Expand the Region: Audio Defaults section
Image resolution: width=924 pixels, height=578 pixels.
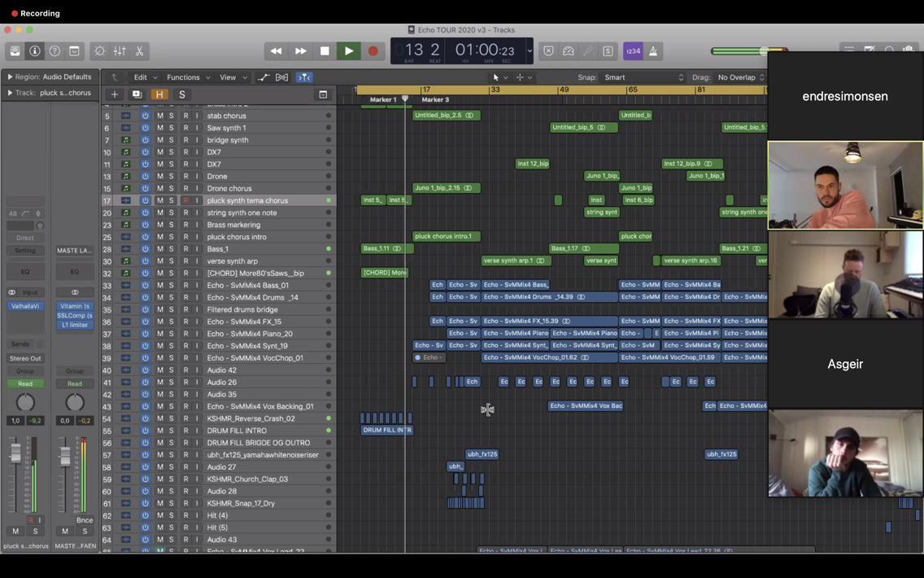tap(10, 77)
